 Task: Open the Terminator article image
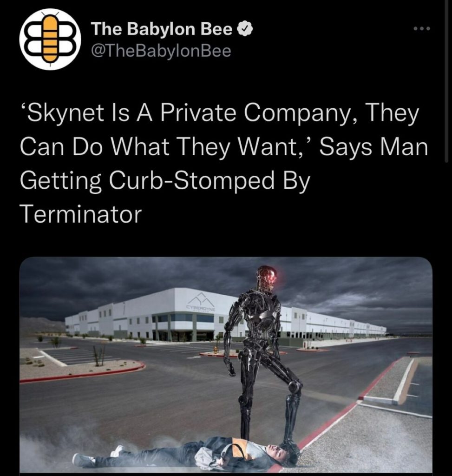pos(226,365)
